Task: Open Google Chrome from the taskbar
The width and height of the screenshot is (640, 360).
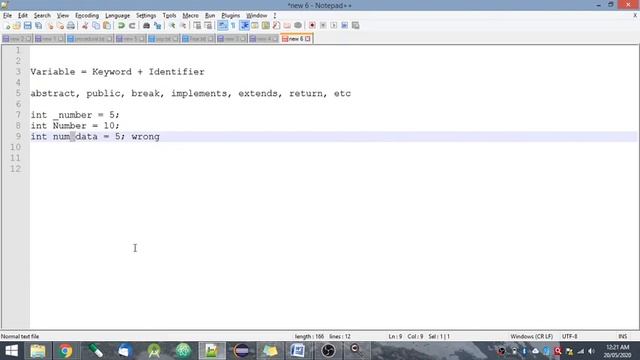Action: click(65, 351)
